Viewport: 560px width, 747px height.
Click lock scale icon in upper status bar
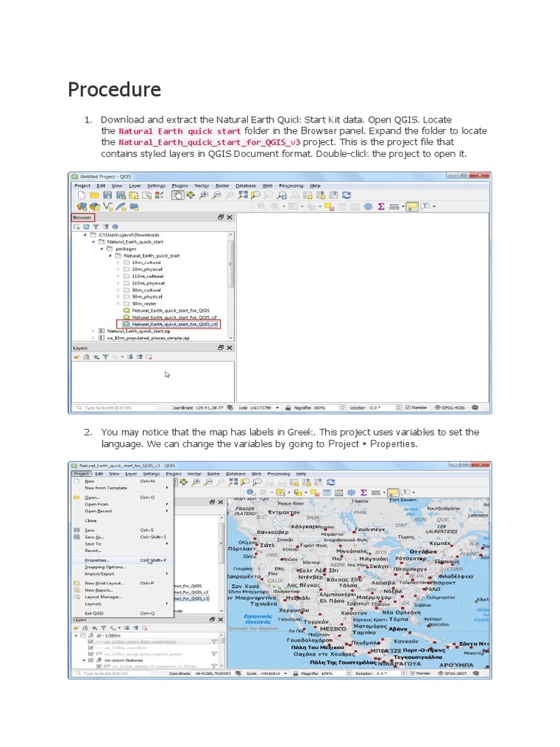tap(288, 408)
